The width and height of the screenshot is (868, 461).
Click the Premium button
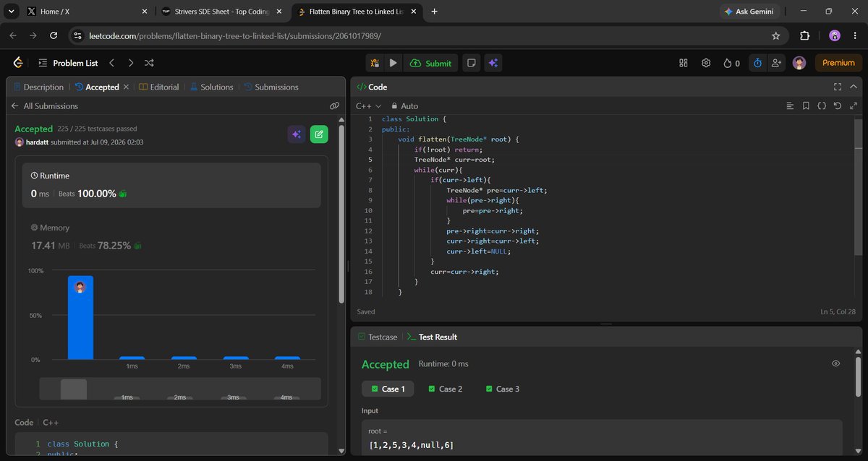coord(838,63)
